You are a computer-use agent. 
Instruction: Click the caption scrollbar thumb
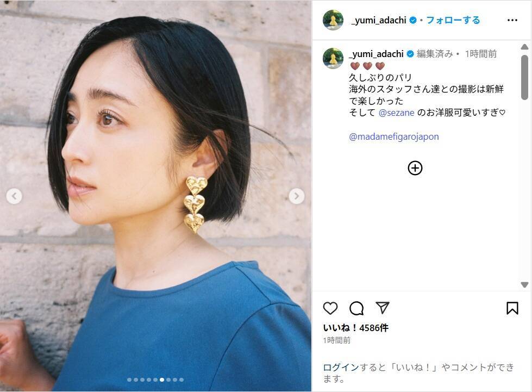[524, 77]
